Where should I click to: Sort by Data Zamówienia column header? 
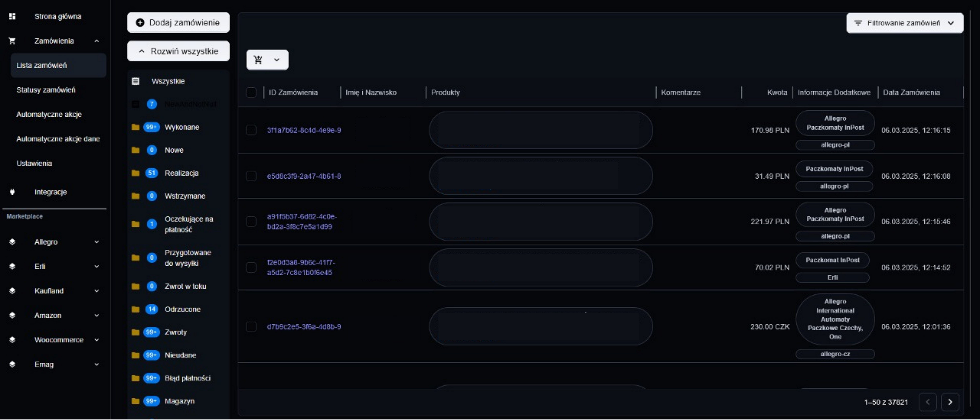pos(911,92)
